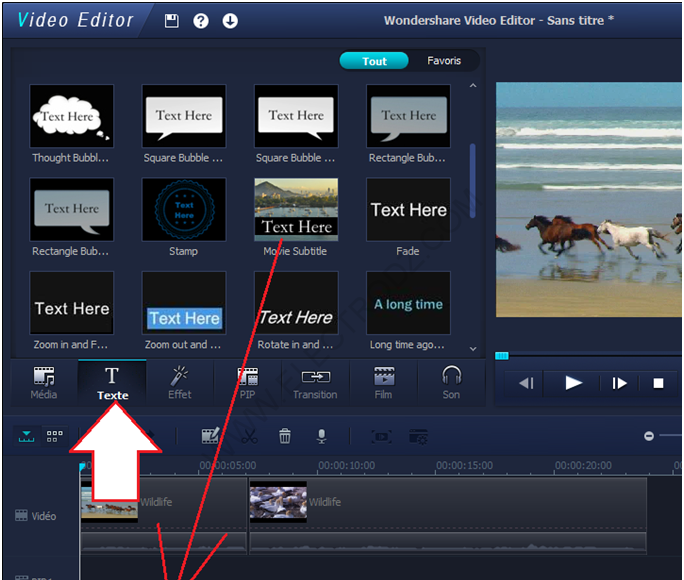Click the template list scrollbar thumb
Image resolution: width=684 pixels, height=580 pixels.
pyautogui.click(x=472, y=181)
